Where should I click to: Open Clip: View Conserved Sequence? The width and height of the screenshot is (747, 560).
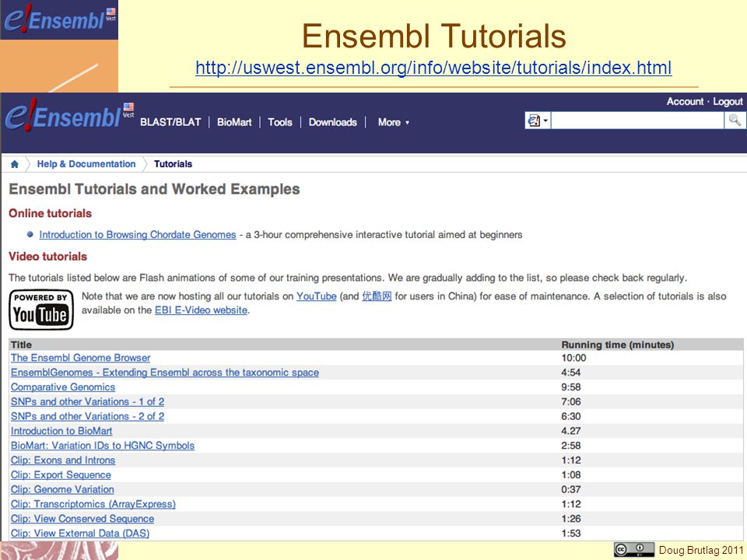[x=82, y=519]
